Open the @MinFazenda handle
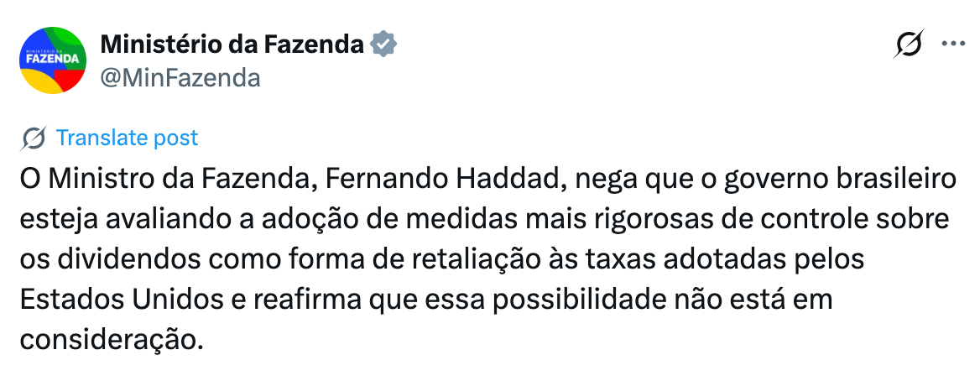The height and width of the screenshot is (381, 980). pyautogui.click(x=180, y=78)
